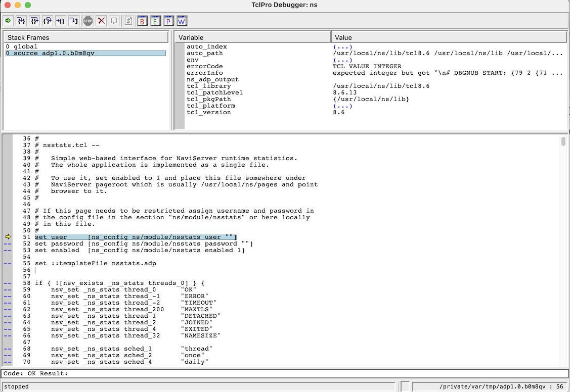Image resolution: width=570 pixels, height=392 pixels.
Task: Open the Breakpoints window via B icon
Action: 142,21
